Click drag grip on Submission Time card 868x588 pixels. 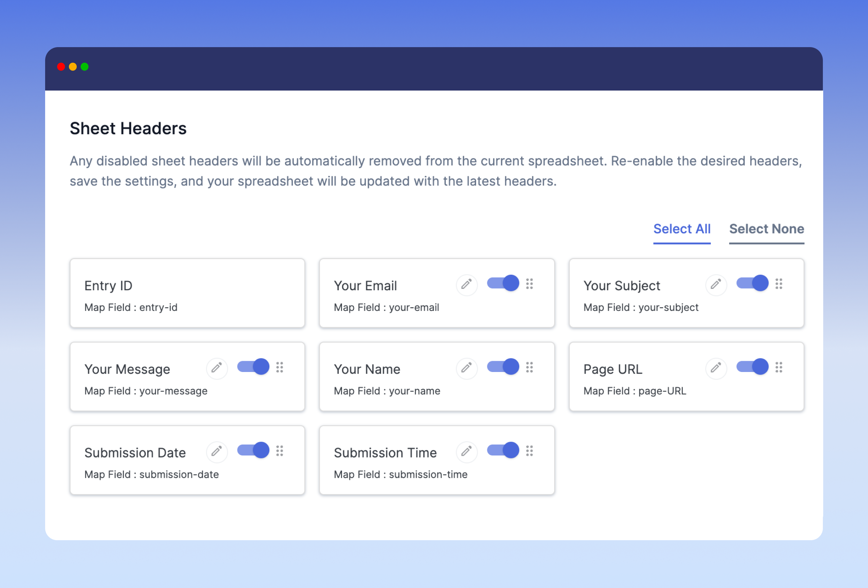[529, 451]
